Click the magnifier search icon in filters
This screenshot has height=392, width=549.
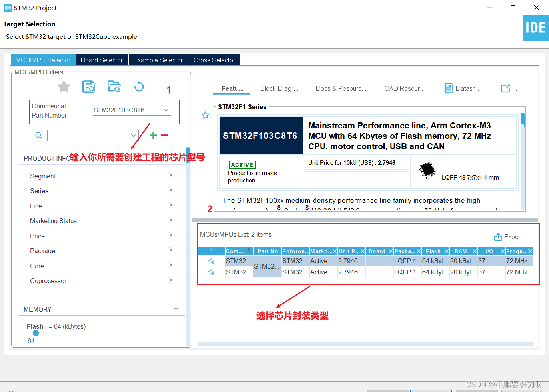tap(38, 135)
